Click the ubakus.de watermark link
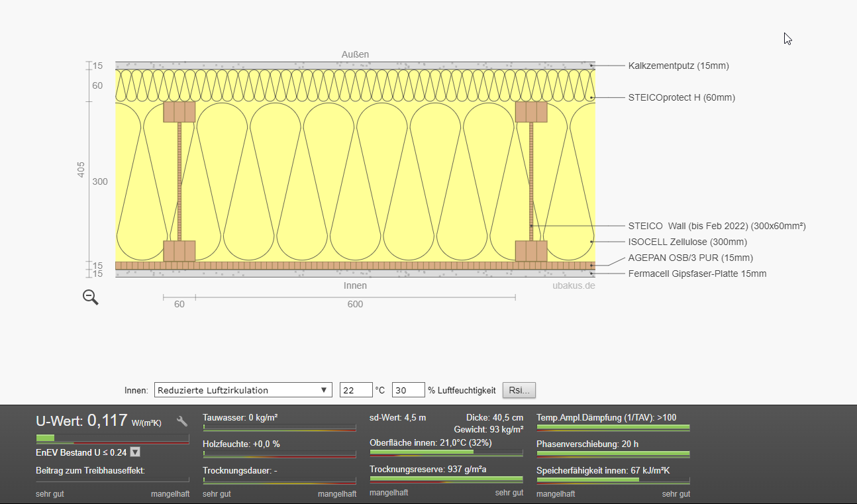Screen dimensions: 857x504 pos(574,285)
